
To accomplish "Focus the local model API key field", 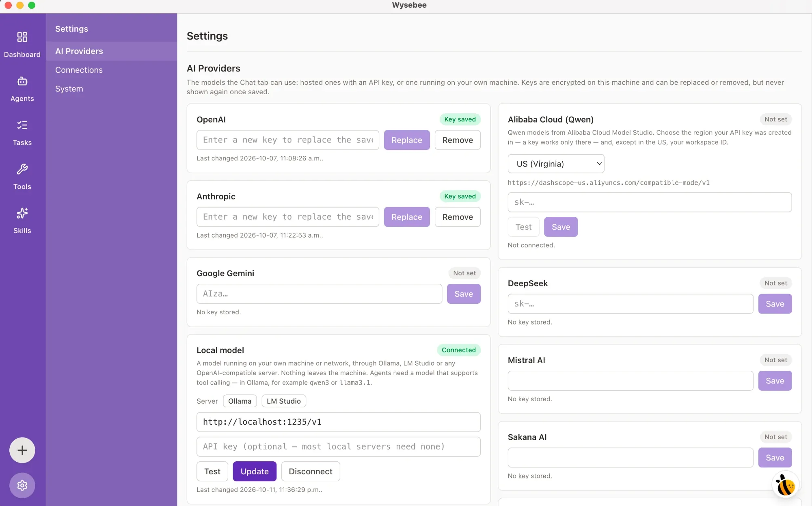I will tap(339, 447).
